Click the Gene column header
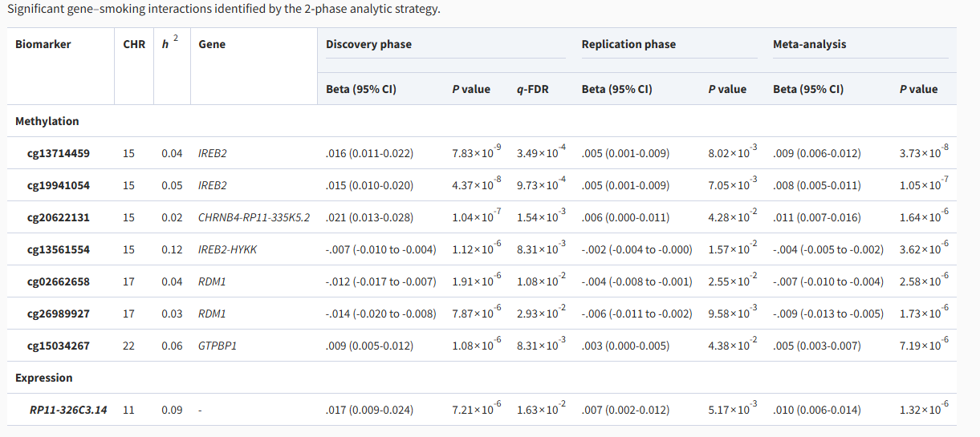 [x=212, y=44]
